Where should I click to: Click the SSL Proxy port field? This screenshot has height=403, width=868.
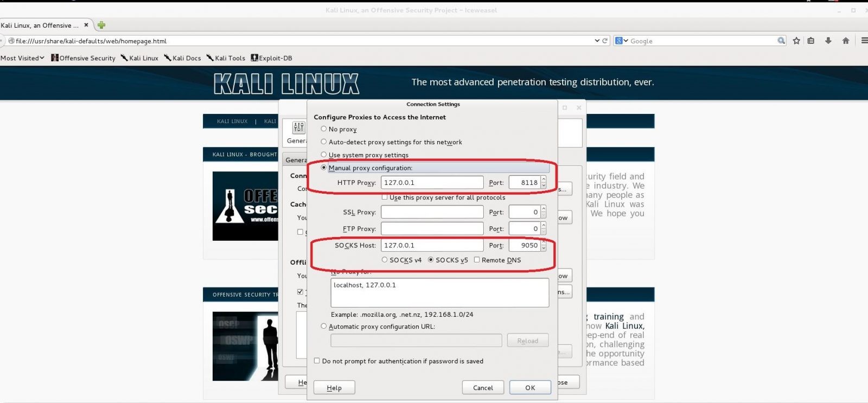pyautogui.click(x=524, y=212)
